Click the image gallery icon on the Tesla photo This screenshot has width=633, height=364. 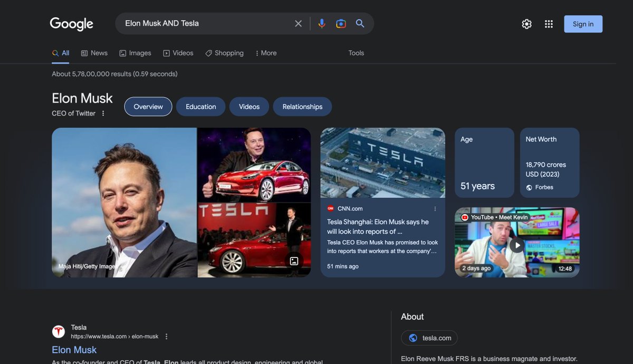click(x=294, y=261)
